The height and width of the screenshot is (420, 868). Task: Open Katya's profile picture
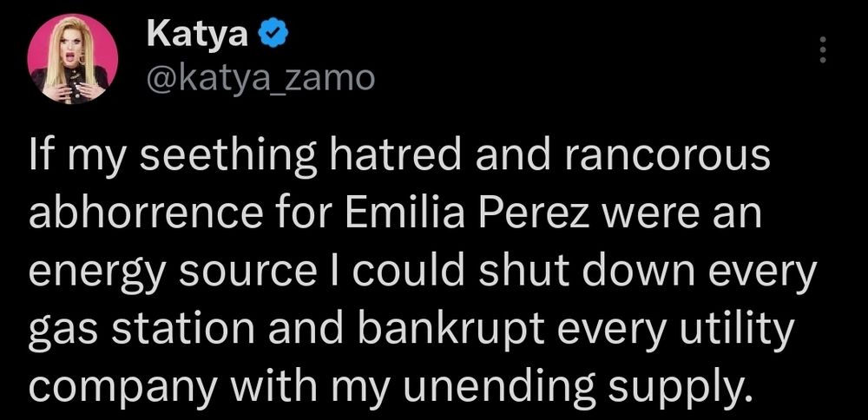click(73, 59)
